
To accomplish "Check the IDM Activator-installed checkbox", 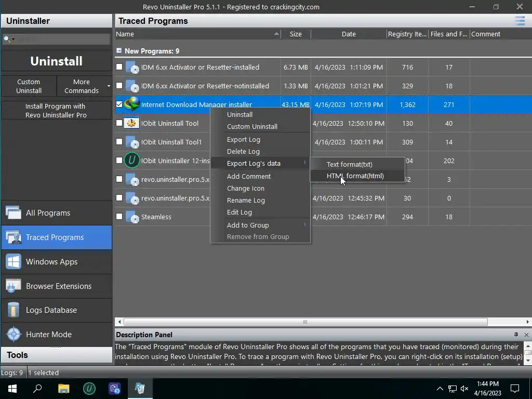I will (x=119, y=67).
